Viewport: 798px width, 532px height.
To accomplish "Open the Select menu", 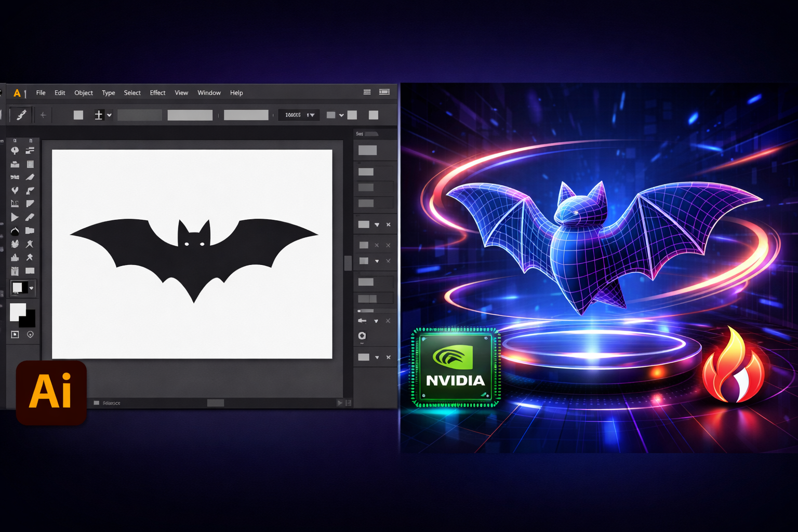I will tap(132, 92).
